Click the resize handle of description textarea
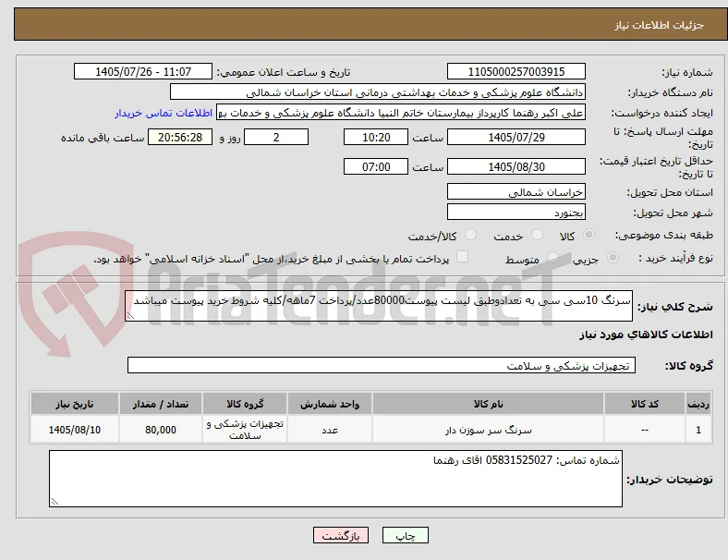 (x=130, y=316)
